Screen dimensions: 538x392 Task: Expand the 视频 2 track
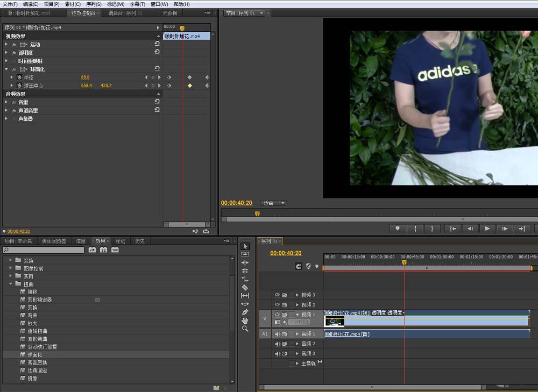(297, 305)
